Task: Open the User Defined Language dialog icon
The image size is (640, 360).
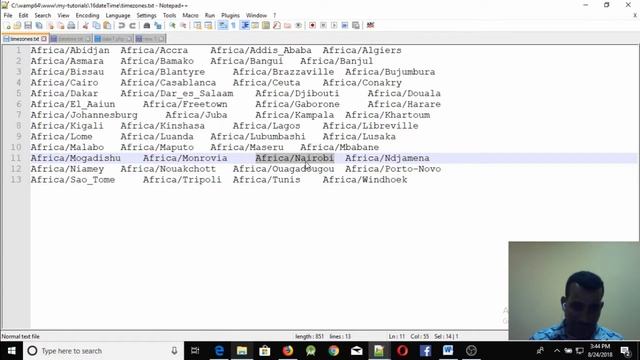Action: click(x=255, y=26)
